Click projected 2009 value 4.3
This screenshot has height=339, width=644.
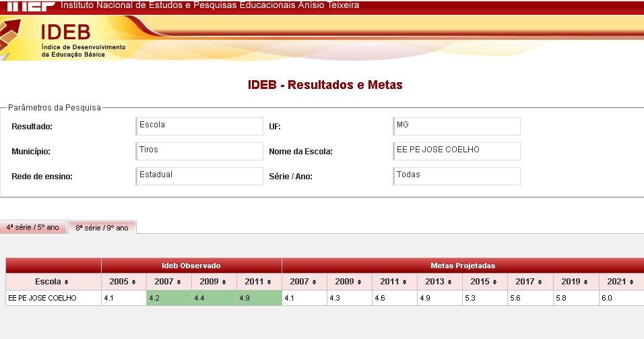click(x=350, y=298)
